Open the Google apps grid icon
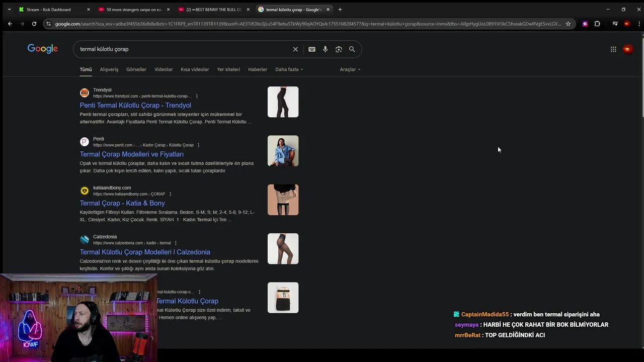 click(613, 49)
